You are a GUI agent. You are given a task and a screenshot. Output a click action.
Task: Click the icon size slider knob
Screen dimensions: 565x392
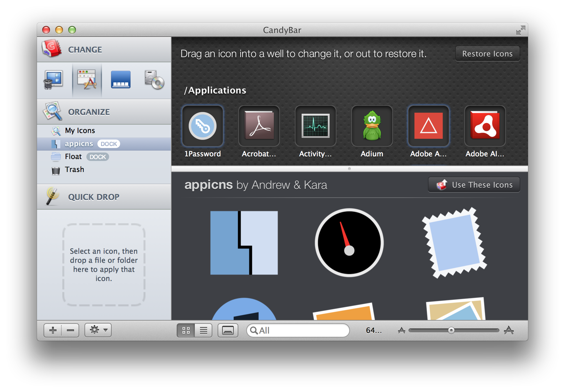point(451,330)
